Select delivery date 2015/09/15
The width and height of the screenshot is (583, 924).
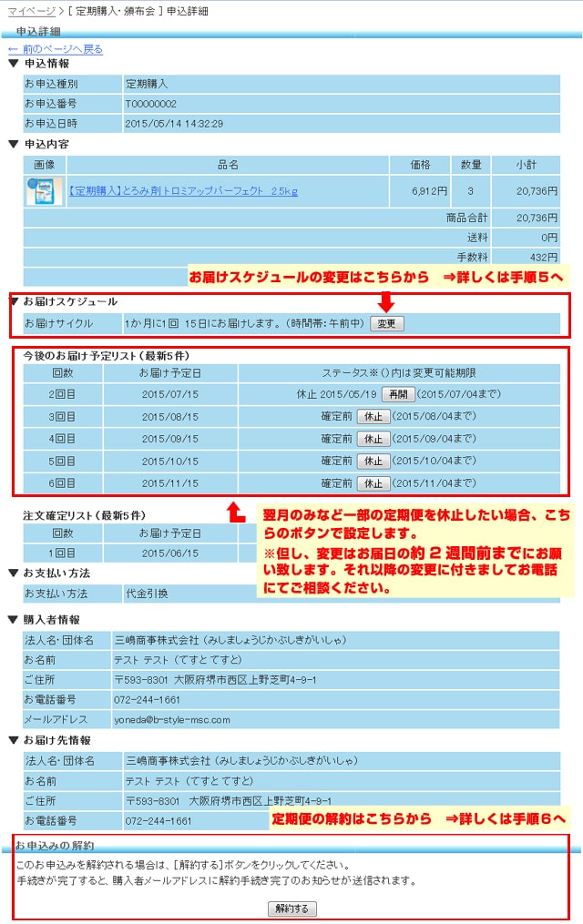point(170,439)
